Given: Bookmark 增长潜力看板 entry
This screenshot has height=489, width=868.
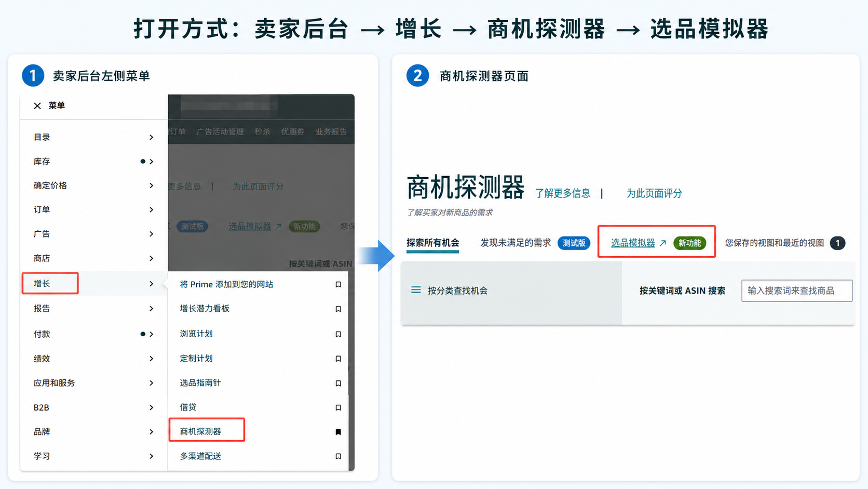Looking at the screenshot, I should tap(338, 309).
